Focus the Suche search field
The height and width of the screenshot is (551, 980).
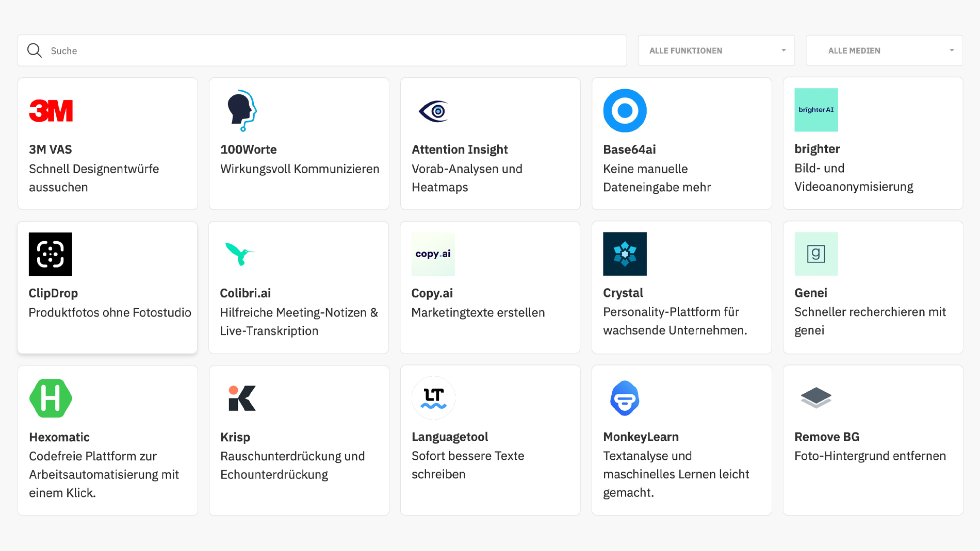(330, 51)
